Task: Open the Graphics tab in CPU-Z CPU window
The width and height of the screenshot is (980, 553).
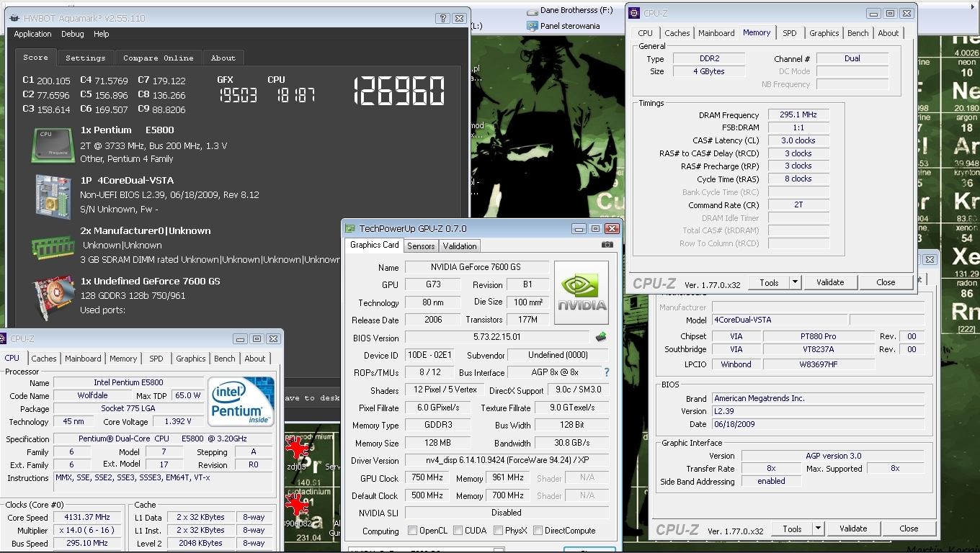Action: pos(191,359)
